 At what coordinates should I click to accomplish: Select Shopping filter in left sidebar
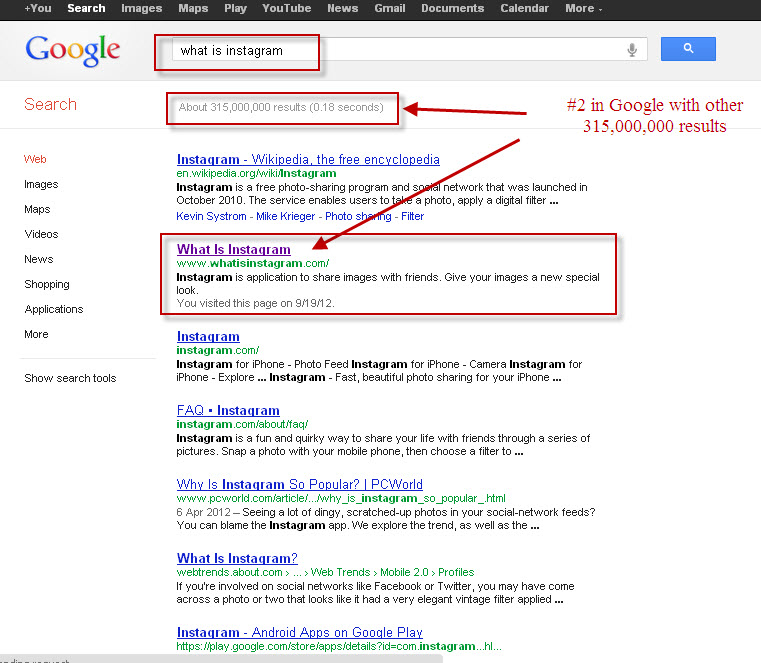click(47, 284)
